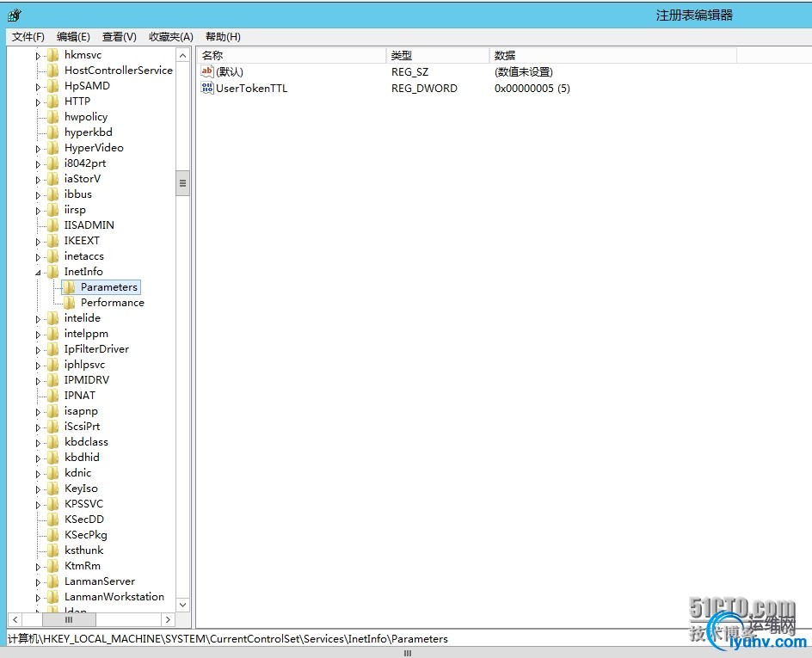Expand the i8042prt tree node

click(x=38, y=164)
